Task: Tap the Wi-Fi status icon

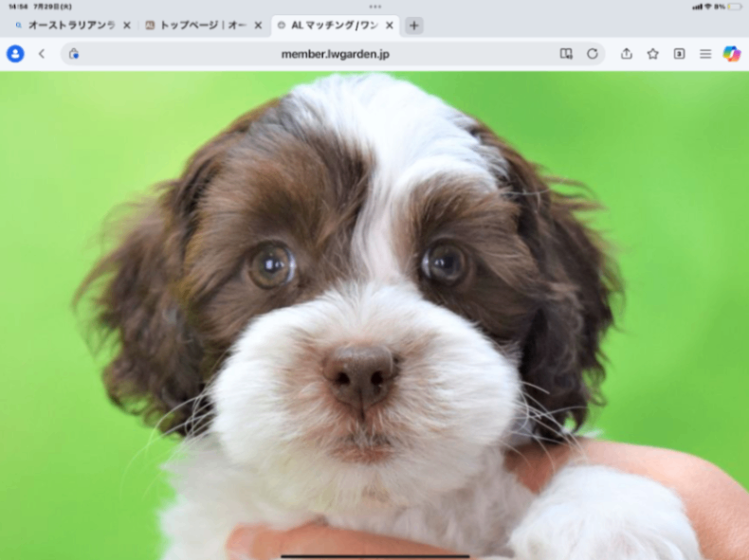Action: (708, 7)
